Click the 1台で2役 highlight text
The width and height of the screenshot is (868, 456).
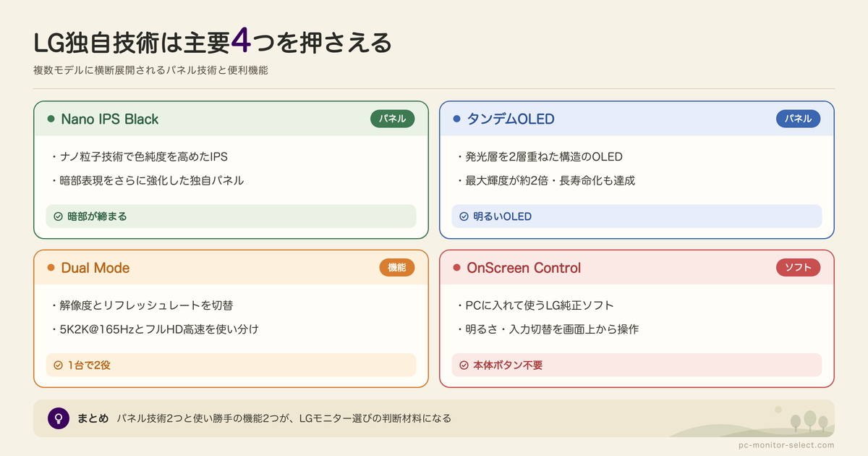pos(89,366)
